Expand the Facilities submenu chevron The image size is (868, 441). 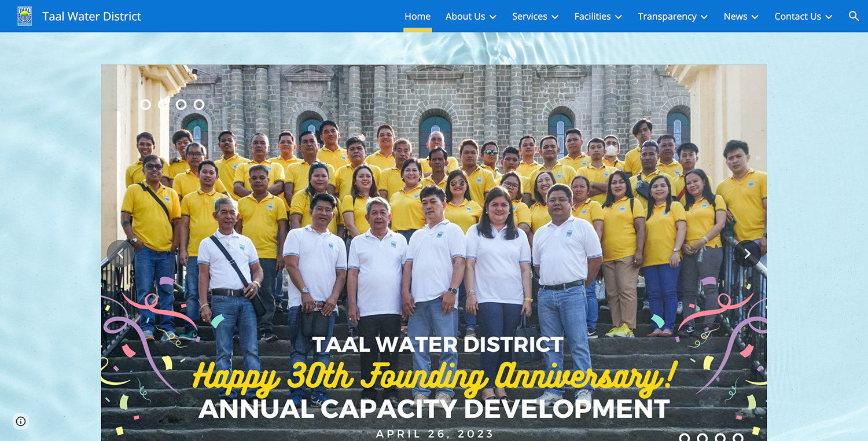coord(619,17)
